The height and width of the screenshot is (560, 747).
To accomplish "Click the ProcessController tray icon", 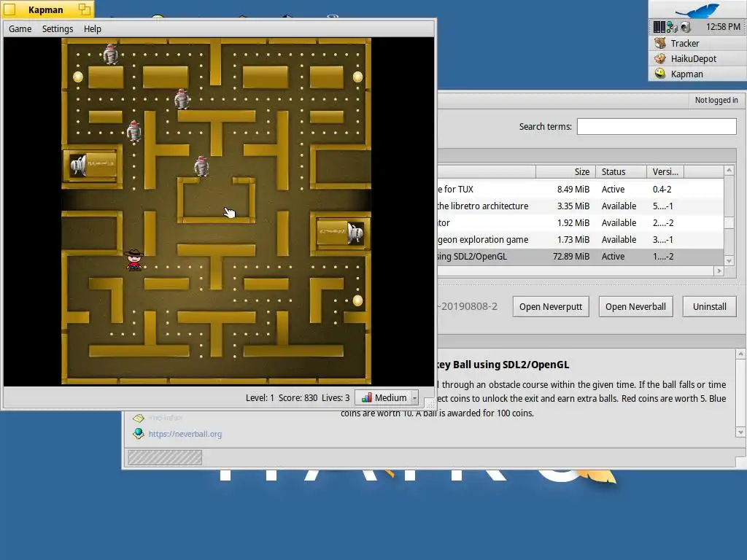I will click(659, 27).
